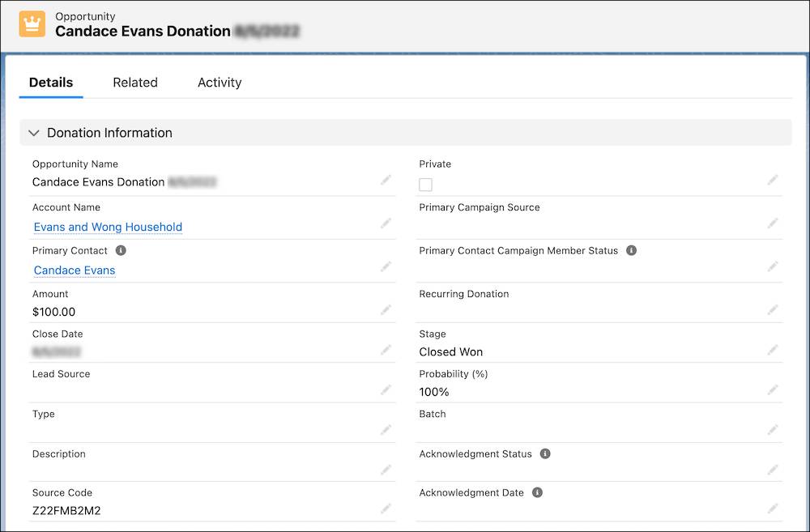
Task: Select the Details tab
Action: [51, 82]
